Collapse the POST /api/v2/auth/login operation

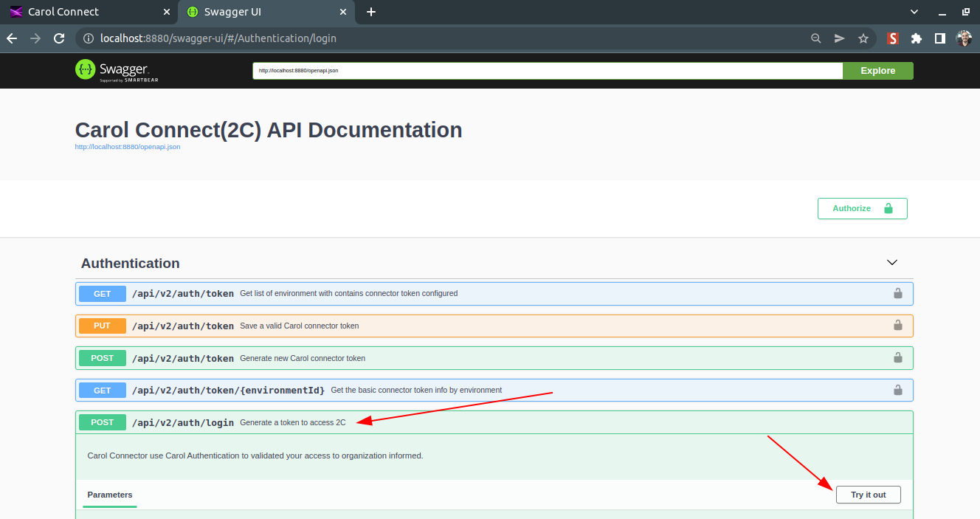coord(184,422)
